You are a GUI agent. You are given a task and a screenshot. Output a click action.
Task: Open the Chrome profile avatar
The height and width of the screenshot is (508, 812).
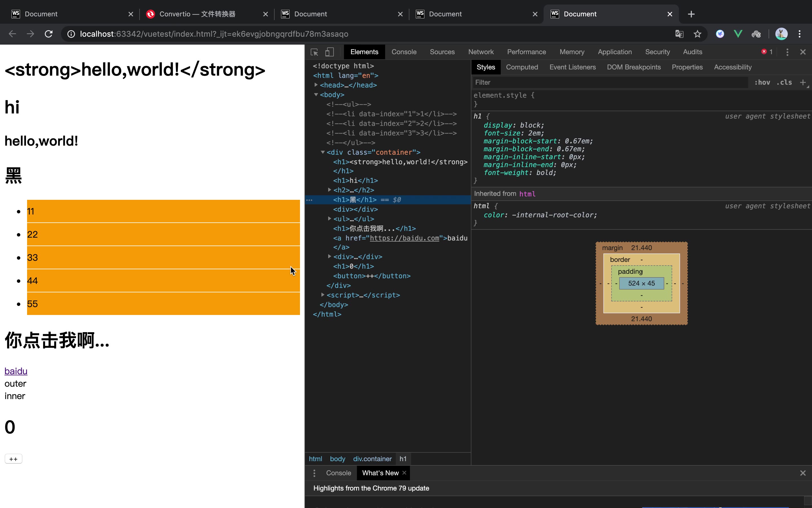782,34
